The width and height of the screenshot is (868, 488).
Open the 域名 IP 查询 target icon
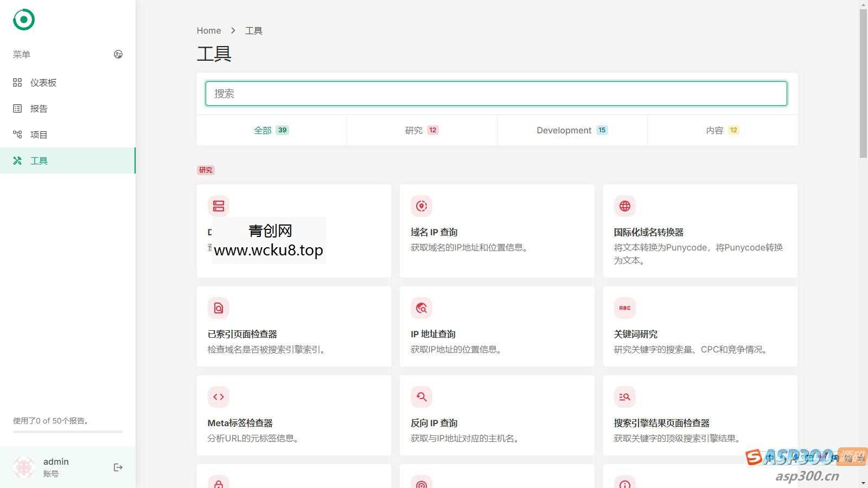click(422, 206)
